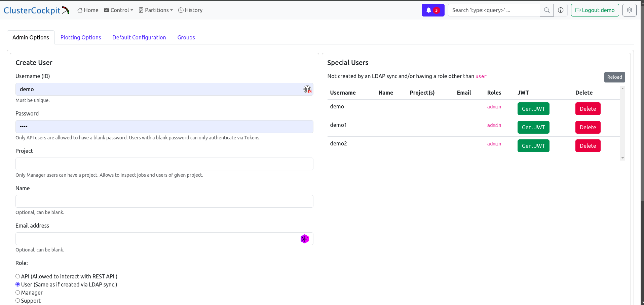Switch to the Plotting Options tab
Image resolution: width=644 pixels, height=305 pixels.
click(81, 37)
